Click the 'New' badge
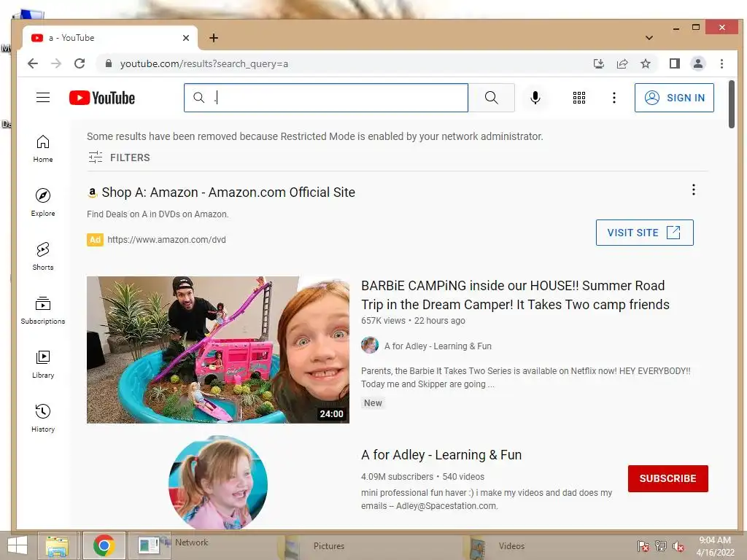 pos(373,402)
